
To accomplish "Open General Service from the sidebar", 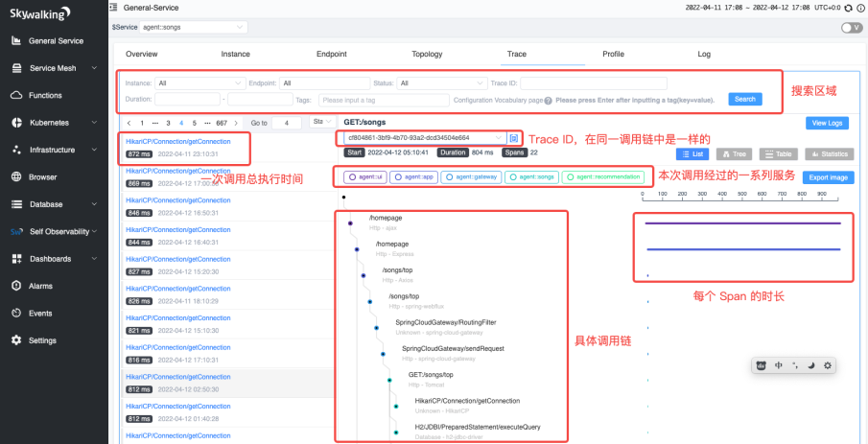I will click(56, 41).
